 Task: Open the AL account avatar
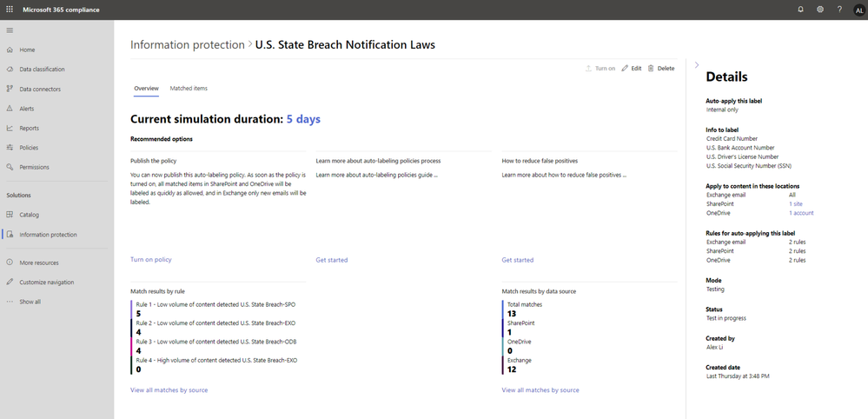[858, 10]
